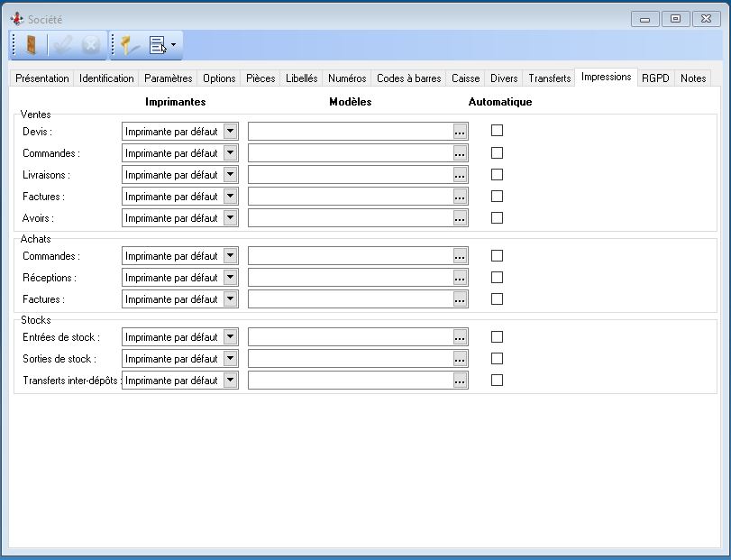Click browse button for Achats Factures model

click(461, 299)
